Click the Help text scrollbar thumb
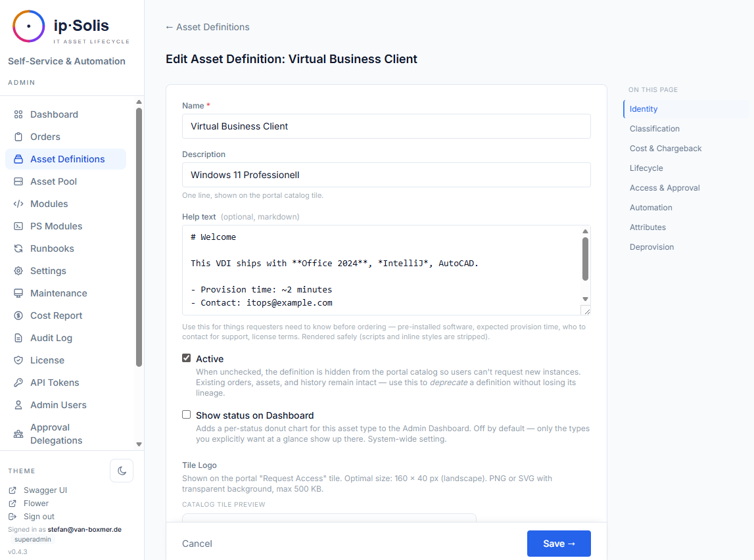 tap(585, 258)
